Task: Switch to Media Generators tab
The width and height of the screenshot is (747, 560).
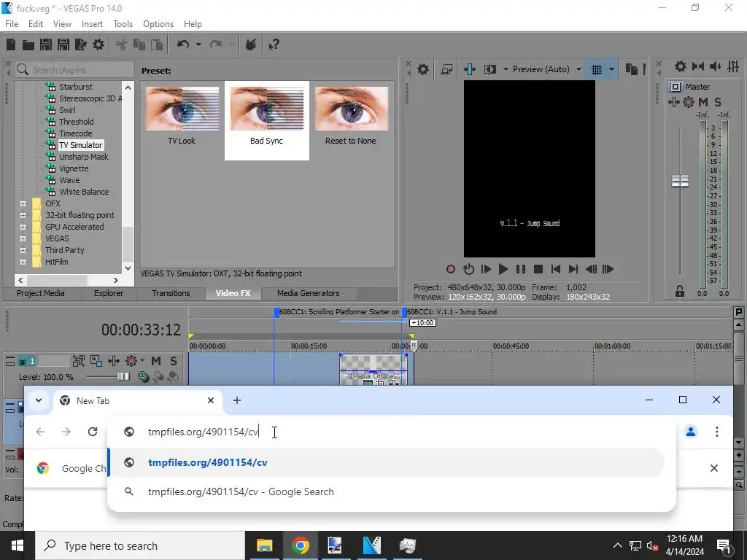Action: pos(309,293)
